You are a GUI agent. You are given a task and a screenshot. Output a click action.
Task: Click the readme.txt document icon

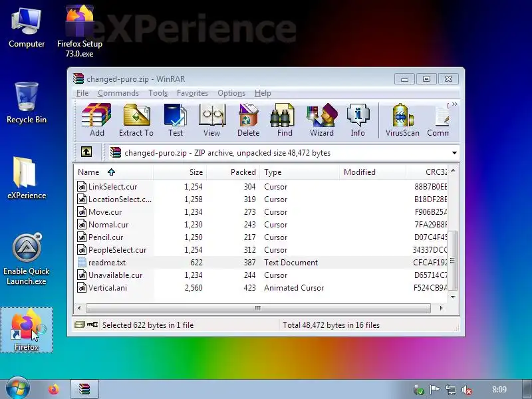point(82,263)
